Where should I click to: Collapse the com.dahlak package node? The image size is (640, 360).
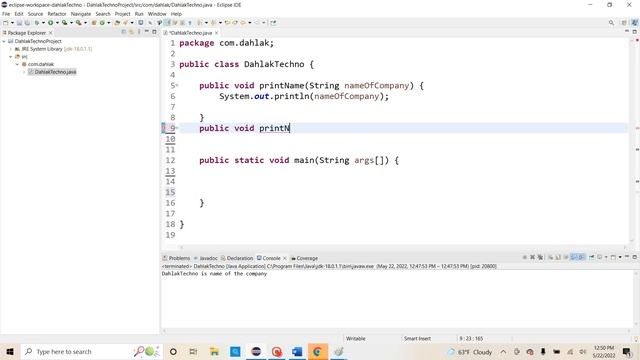[18, 64]
